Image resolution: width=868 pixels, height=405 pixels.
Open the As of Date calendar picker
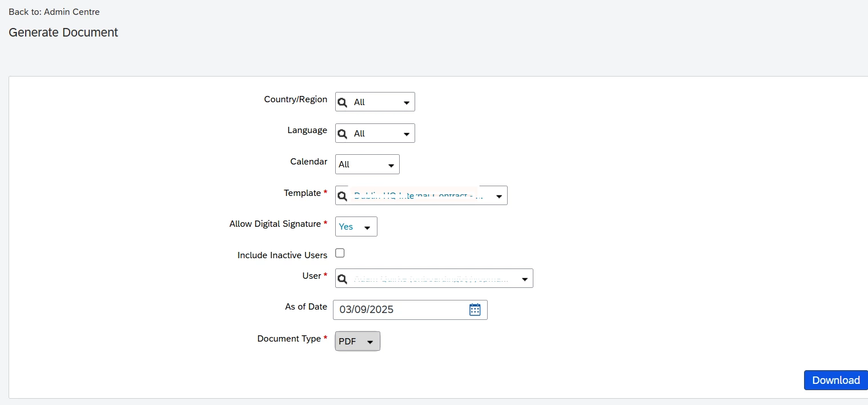click(475, 310)
